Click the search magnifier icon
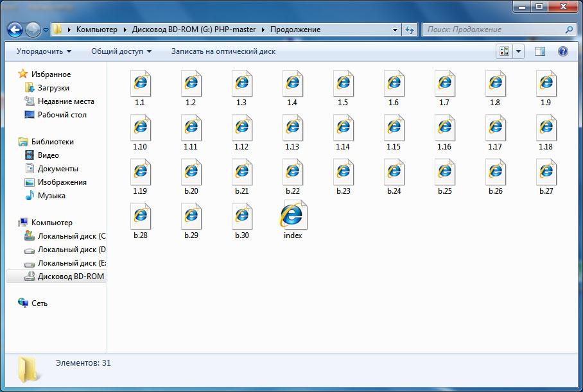This screenshot has width=583, height=392. tap(568, 30)
